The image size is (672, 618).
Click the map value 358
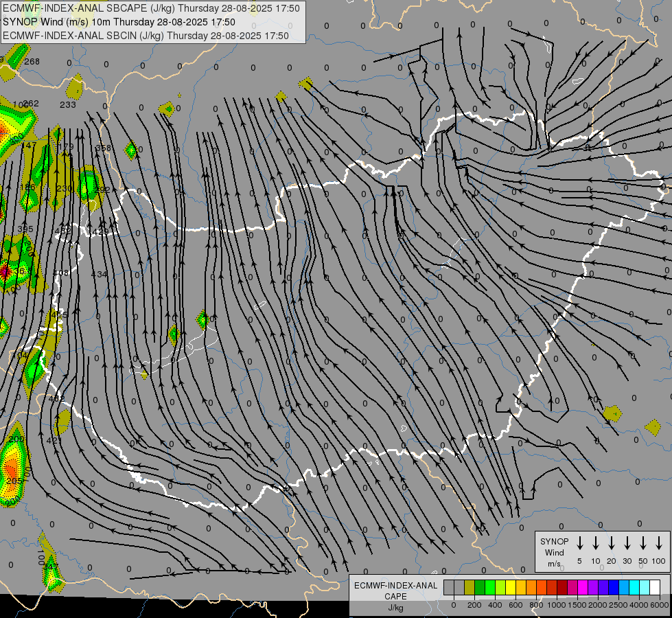pos(103,148)
